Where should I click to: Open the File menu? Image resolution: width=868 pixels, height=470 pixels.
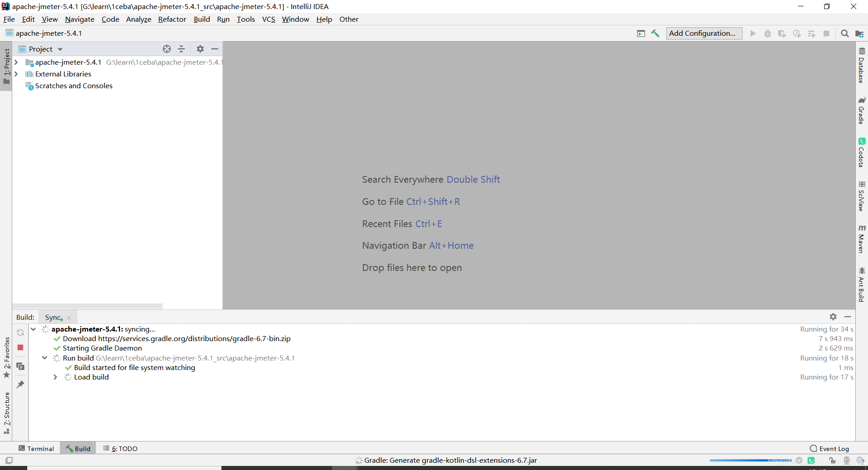pos(9,19)
